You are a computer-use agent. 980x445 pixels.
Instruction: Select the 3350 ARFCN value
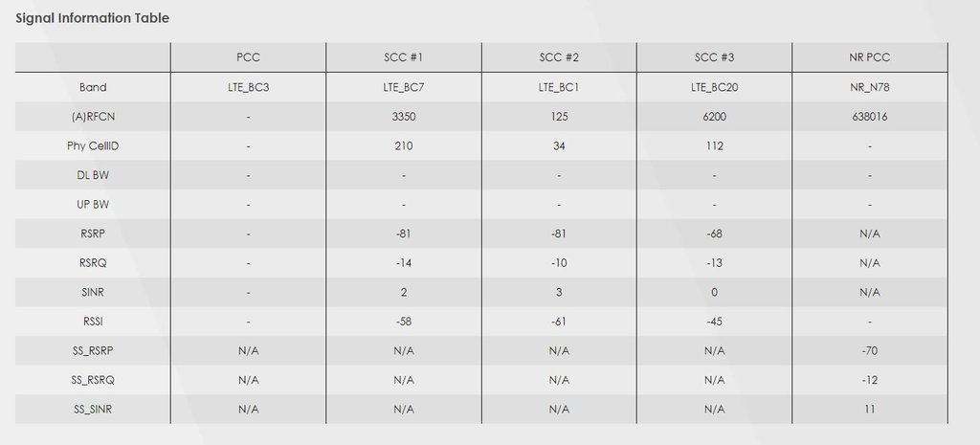click(x=403, y=117)
